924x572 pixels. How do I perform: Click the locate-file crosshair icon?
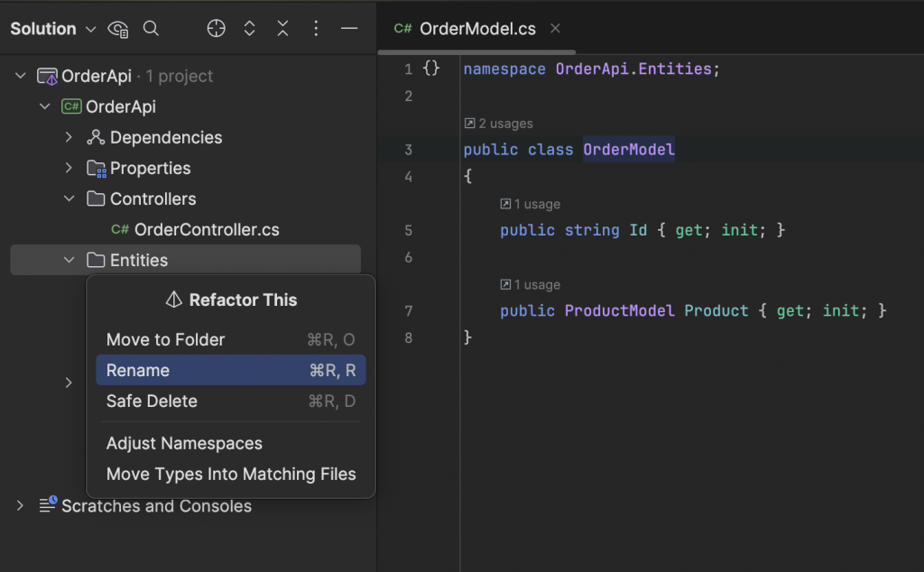pyautogui.click(x=216, y=29)
